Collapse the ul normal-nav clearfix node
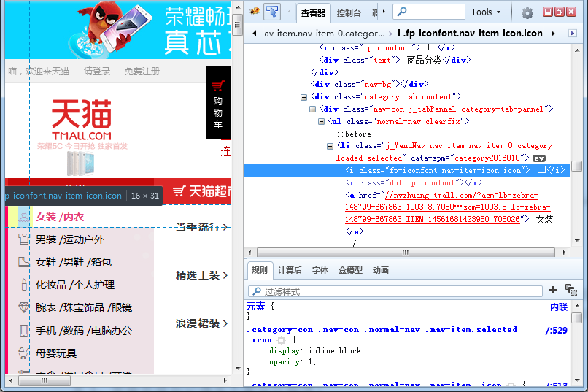Image resolution: width=588 pixels, height=392 pixels. tap(321, 121)
